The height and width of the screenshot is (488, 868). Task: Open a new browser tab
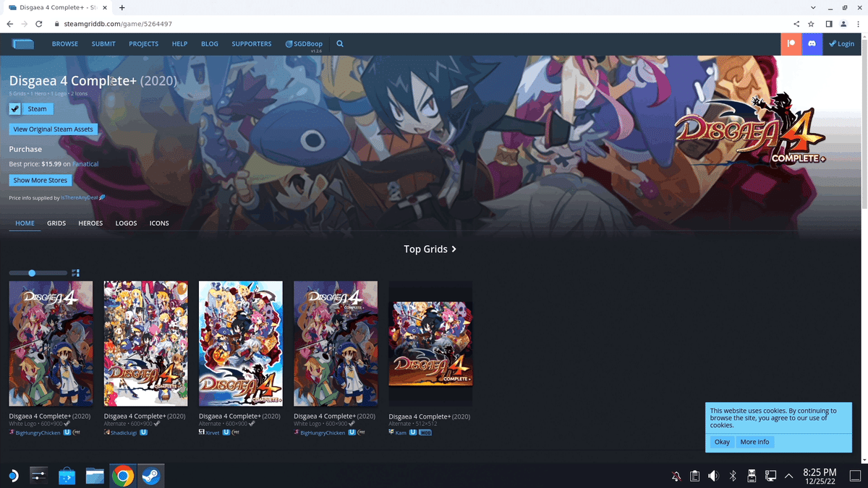pos(122,7)
